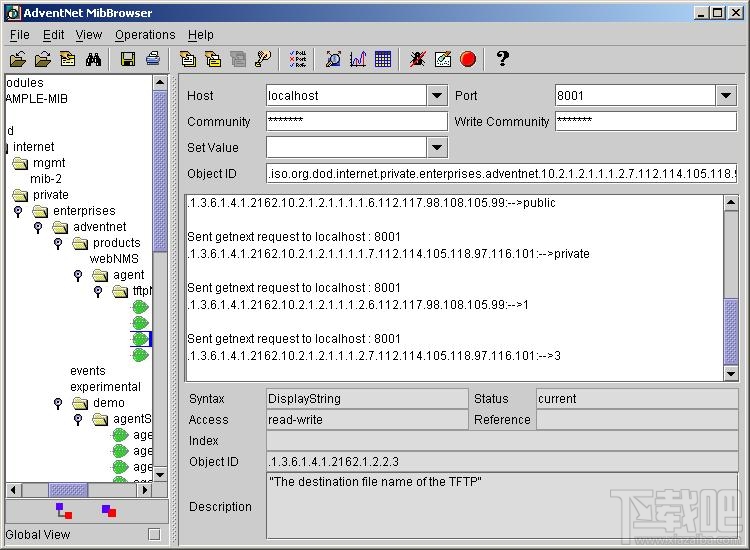Open the SNMP table grid icon
The image size is (750, 550).
383,60
